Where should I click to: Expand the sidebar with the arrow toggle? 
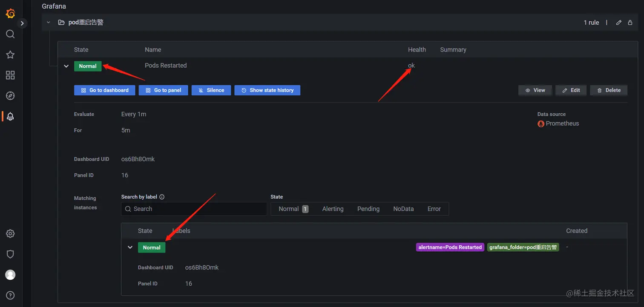click(22, 23)
